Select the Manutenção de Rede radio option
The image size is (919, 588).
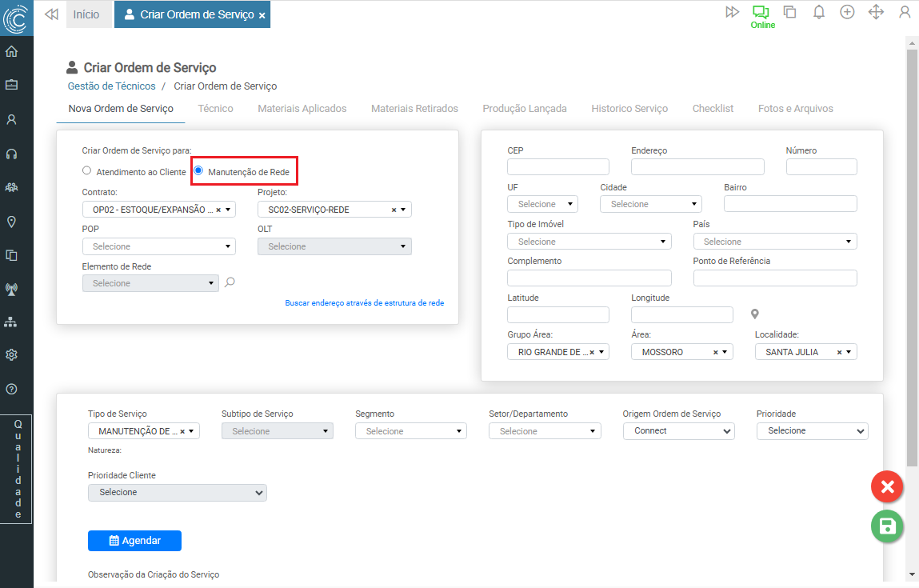pos(199,170)
